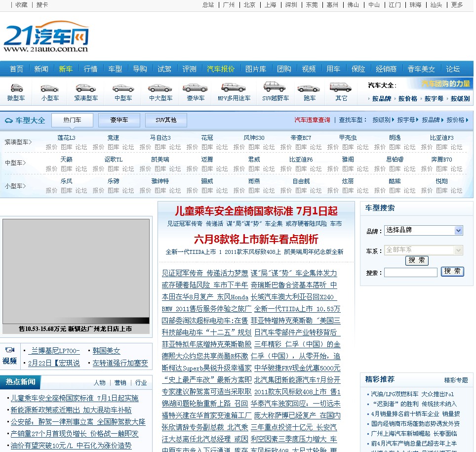Open the 选择品牌 brand dropdown
This screenshot has width=476, height=452.
424,230
